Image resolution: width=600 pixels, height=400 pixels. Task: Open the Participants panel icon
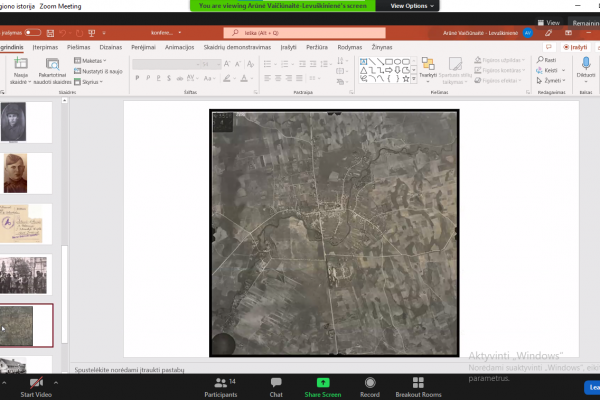[x=220, y=382]
